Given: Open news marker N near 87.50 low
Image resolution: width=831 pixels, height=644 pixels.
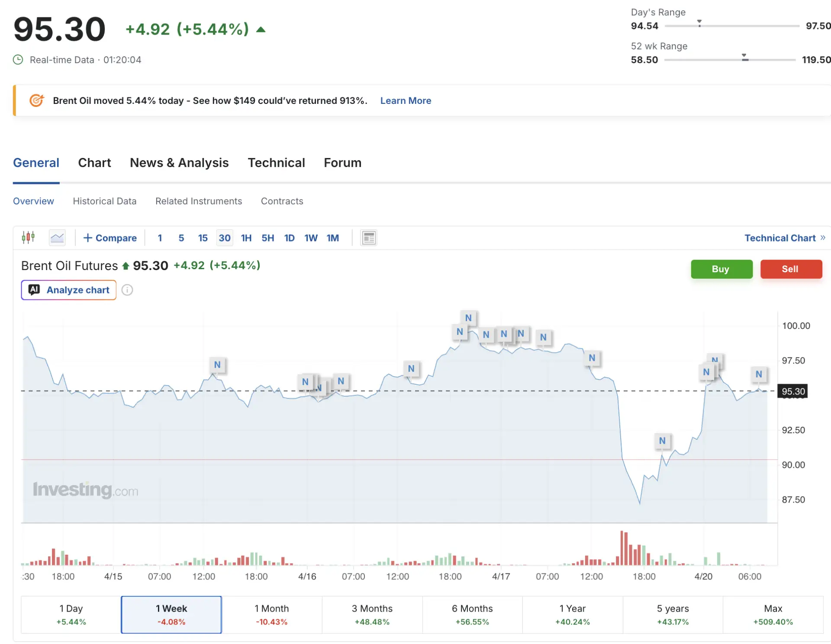Looking at the screenshot, I should pos(662,441).
